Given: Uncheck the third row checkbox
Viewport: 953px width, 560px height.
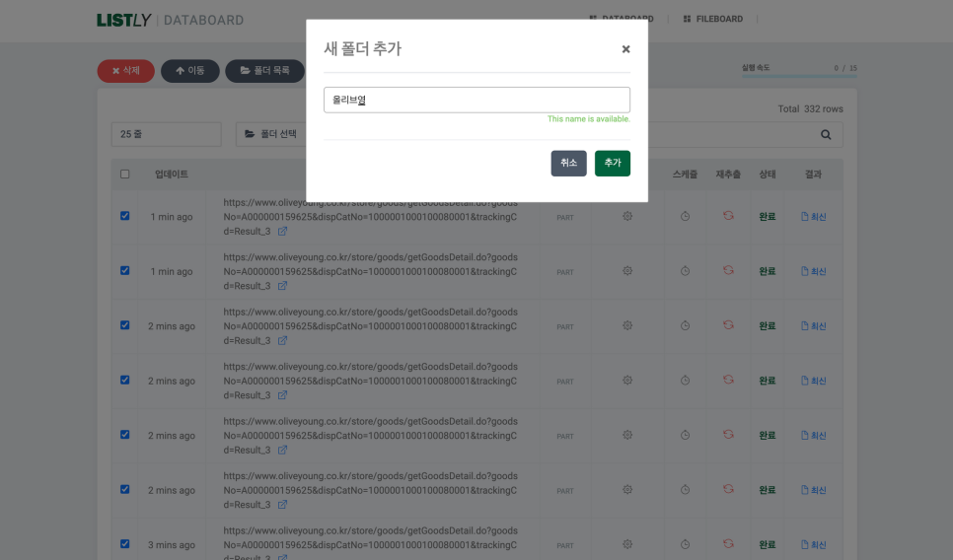Looking at the screenshot, I should coord(124,325).
